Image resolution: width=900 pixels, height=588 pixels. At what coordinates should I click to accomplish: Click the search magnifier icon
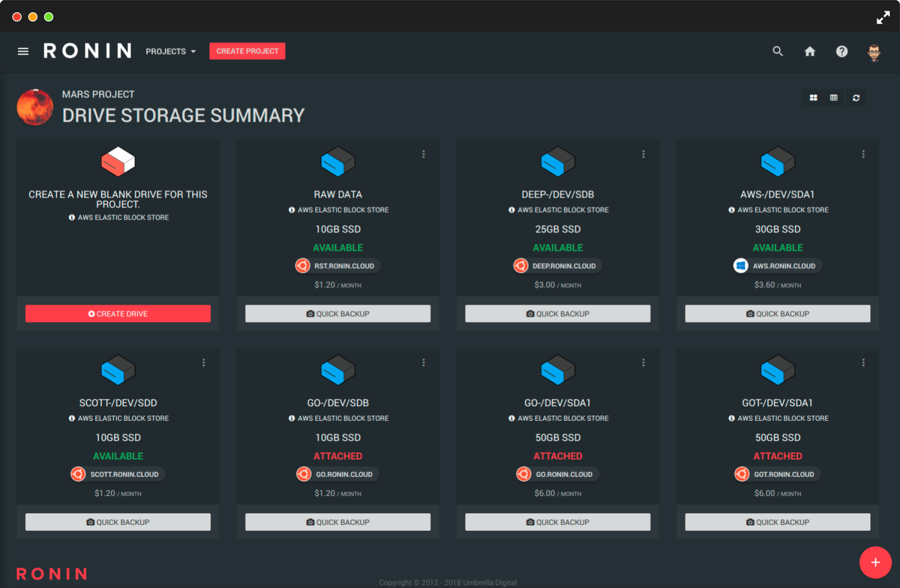(777, 51)
